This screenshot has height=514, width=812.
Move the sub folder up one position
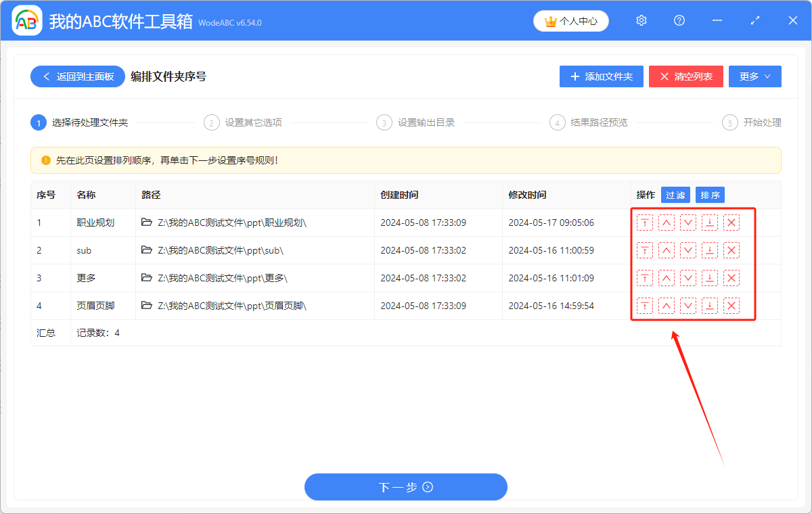pos(667,250)
